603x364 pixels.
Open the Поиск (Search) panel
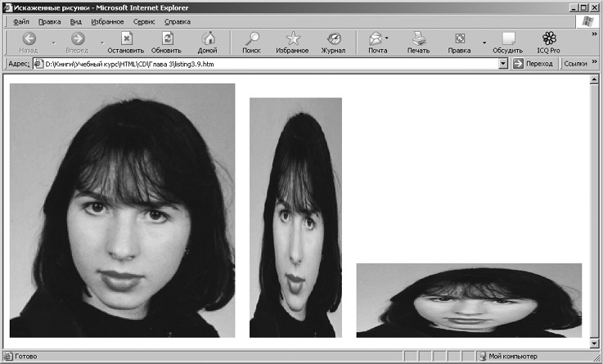pos(251,38)
